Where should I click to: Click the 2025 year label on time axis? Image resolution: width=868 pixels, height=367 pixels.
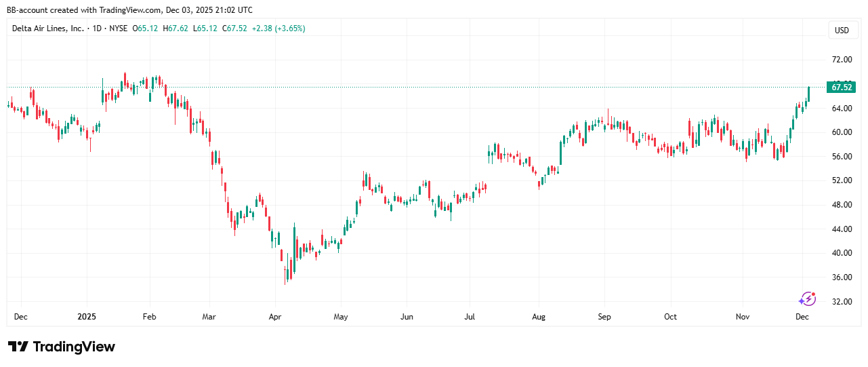pos(87,317)
